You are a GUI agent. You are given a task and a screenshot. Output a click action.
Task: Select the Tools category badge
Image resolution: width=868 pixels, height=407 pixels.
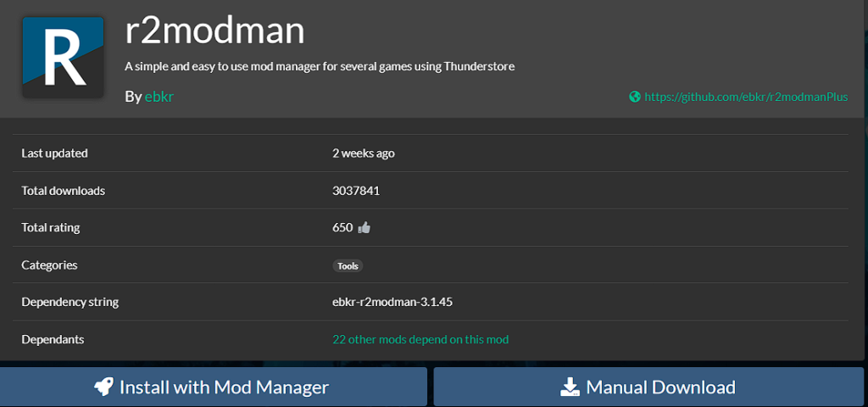tap(348, 265)
